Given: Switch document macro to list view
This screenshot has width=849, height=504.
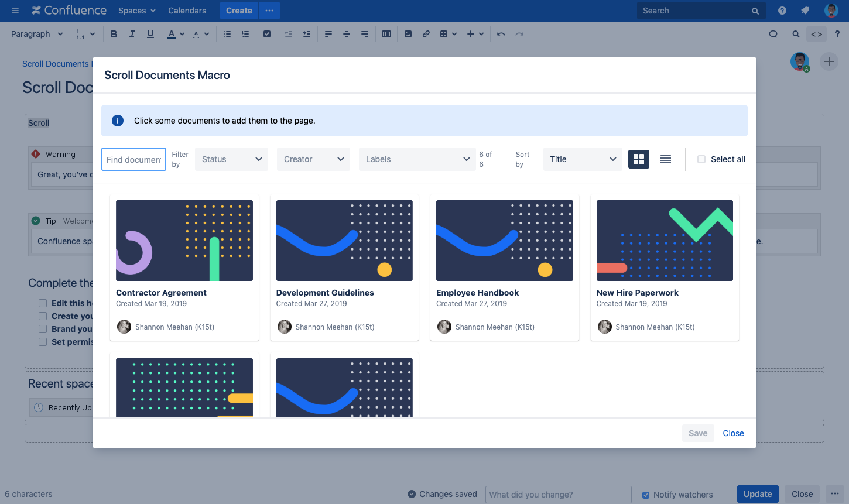Looking at the screenshot, I should point(665,159).
